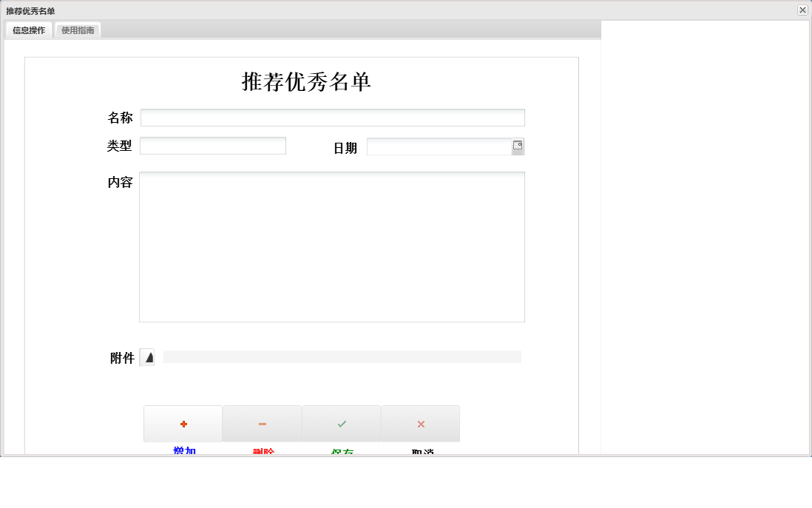Viewport: 812px width, 508px height.
Task: Click inside the 名称 input field
Action: pyautogui.click(x=333, y=117)
